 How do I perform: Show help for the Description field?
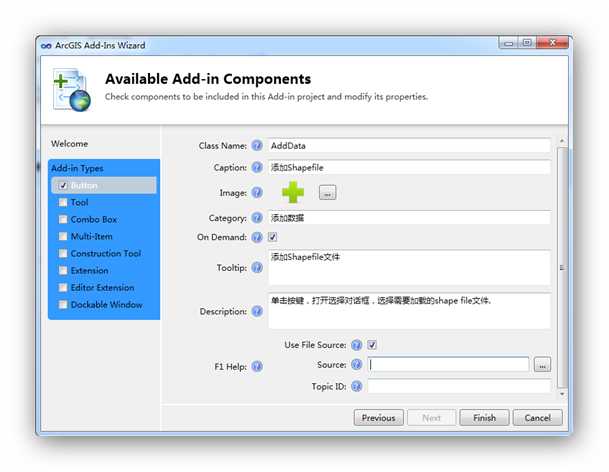[257, 311]
